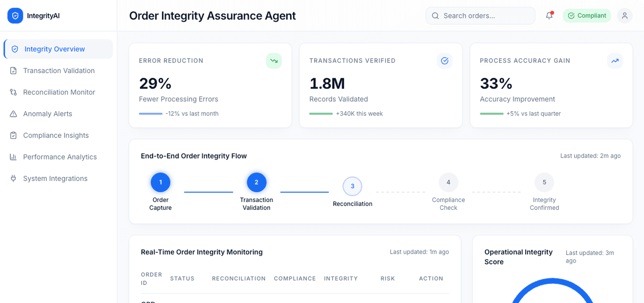Click the Compliant status badge
Image resolution: width=644 pixels, height=303 pixels.
(x=587, y=16)
